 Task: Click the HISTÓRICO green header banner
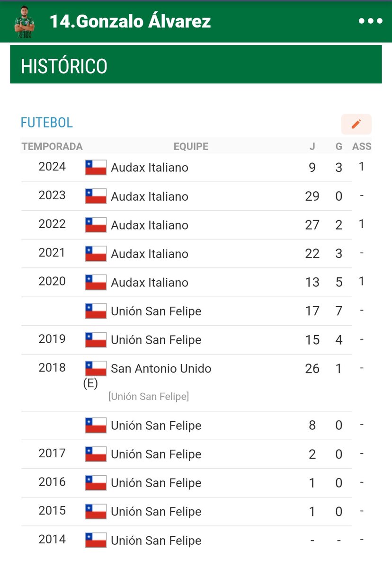[196, 65]
